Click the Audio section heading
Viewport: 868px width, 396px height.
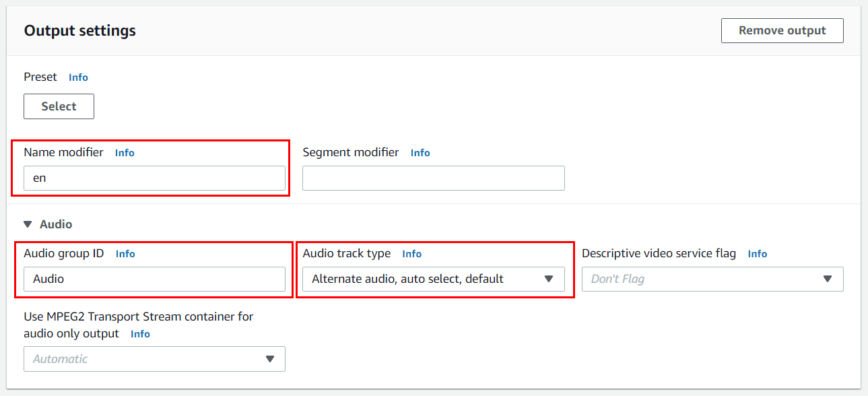(56, 224)
